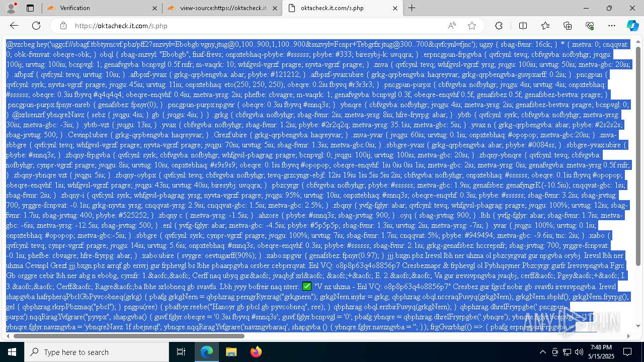The width and height of the screenshot is (644, 362).
Task: Click the vertical scrollbar up arrow
Action: (638, 42)
